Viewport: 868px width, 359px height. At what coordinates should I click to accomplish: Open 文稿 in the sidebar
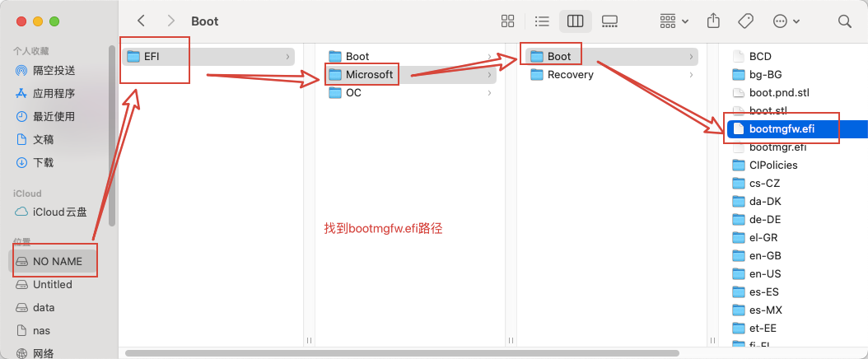pyautogui.click(x=35, y=139)
